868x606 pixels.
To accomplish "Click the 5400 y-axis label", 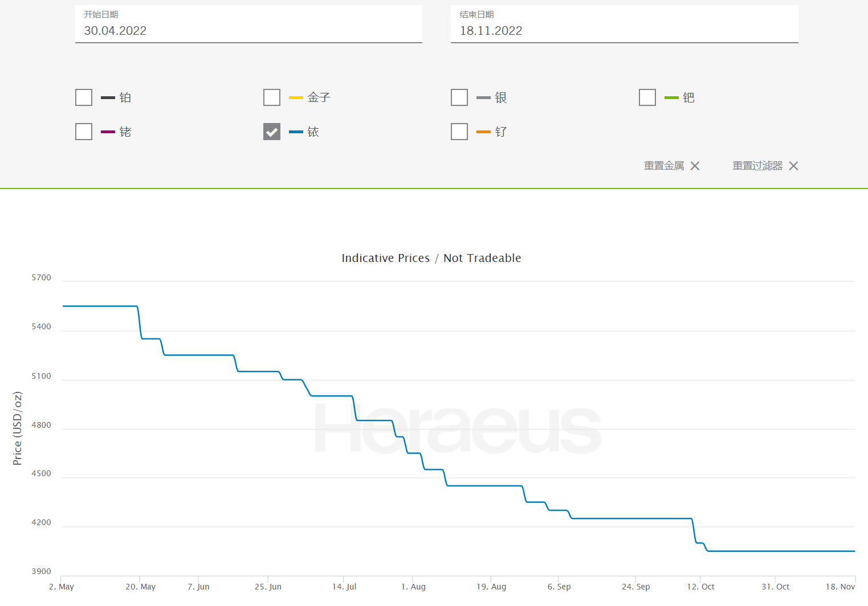I will 41,326.
